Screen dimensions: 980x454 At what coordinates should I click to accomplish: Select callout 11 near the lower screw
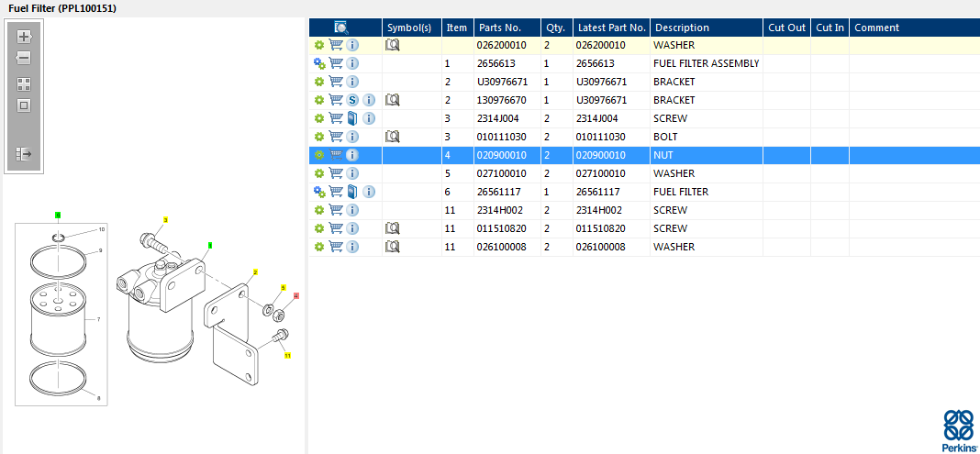288,355
